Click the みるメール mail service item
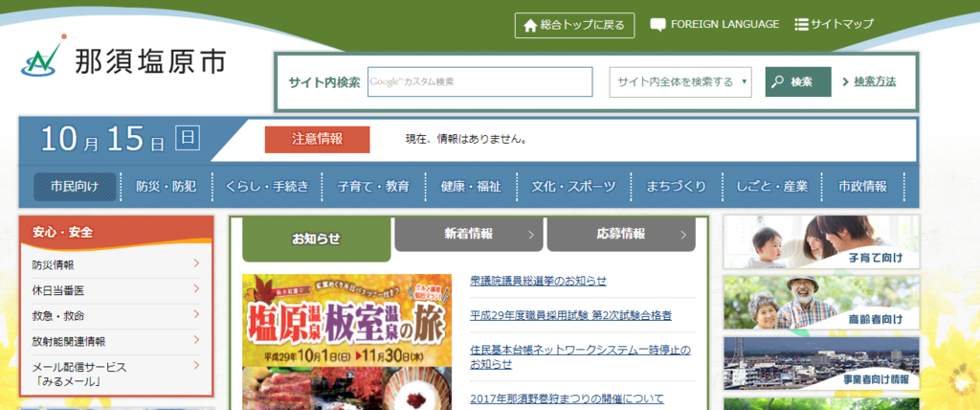Viewport: 980px width, 410px height. coord(116,375)
